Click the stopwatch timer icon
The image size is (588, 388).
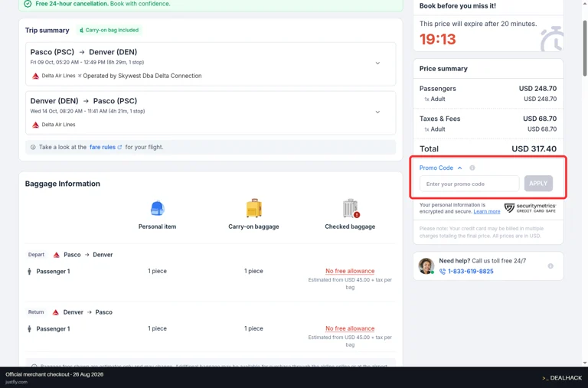552,38
